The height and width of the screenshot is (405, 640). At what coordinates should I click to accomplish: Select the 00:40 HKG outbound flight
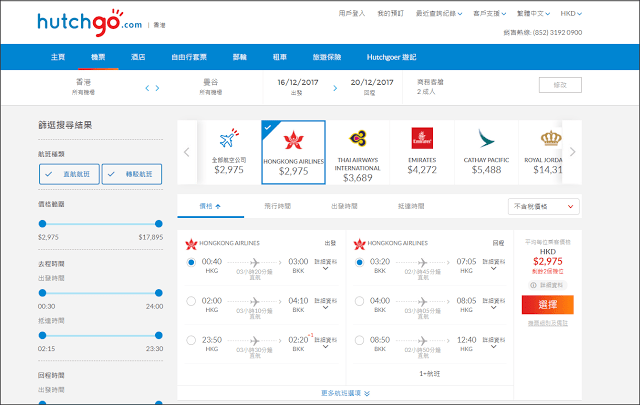click(191, 262)
